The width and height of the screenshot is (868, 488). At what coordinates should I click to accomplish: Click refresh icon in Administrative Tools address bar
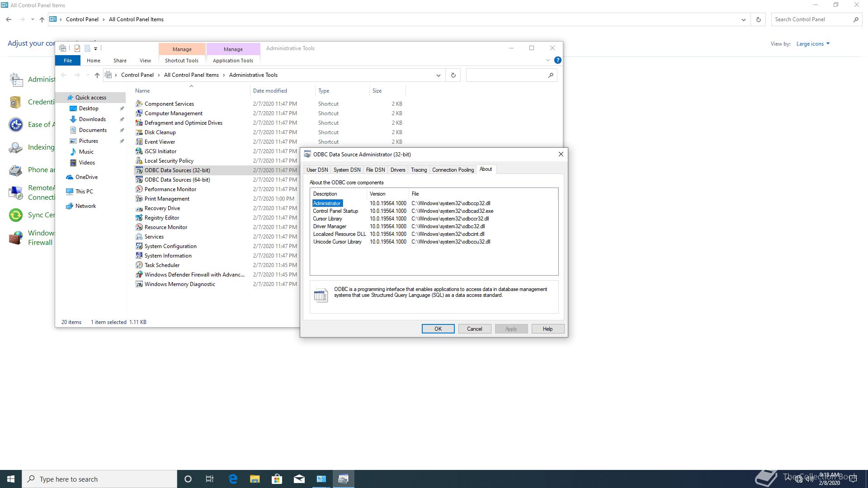pyautogui.click(x=453, y=75)
